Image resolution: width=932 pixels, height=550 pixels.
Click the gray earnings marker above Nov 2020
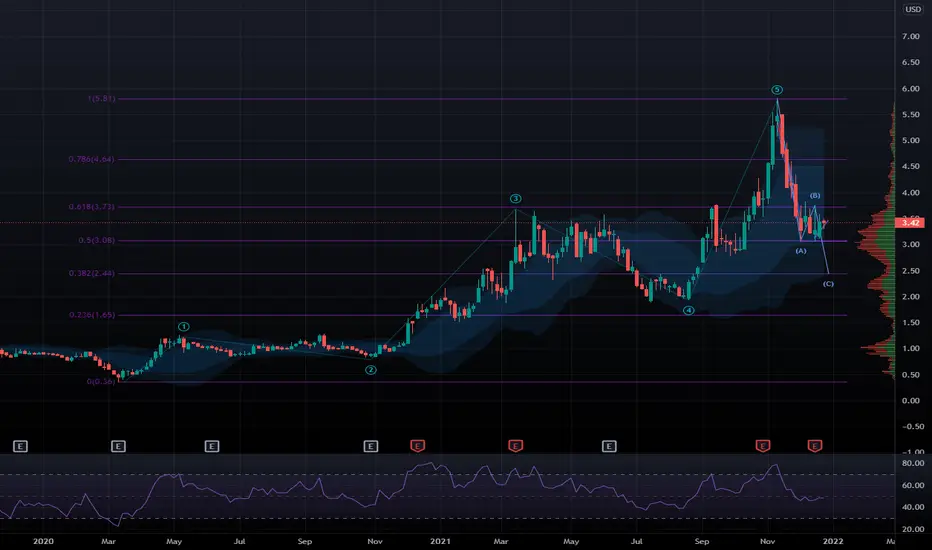pyautogui.click(x=371, y=446)
